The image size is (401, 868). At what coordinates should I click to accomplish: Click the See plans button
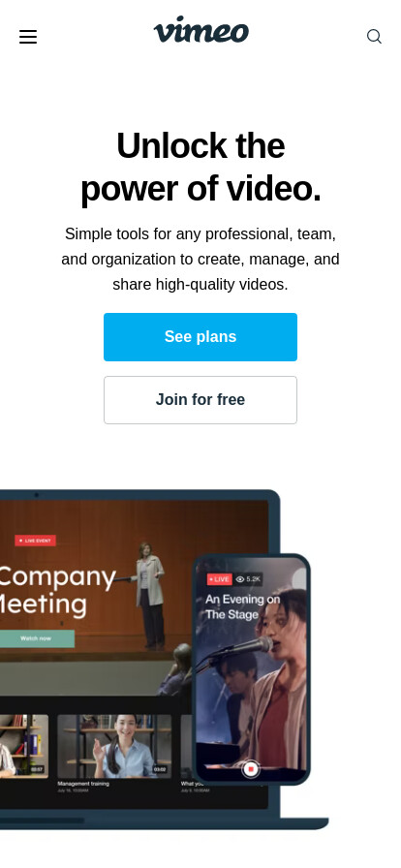pyautogui.click(x=200, y=337)
